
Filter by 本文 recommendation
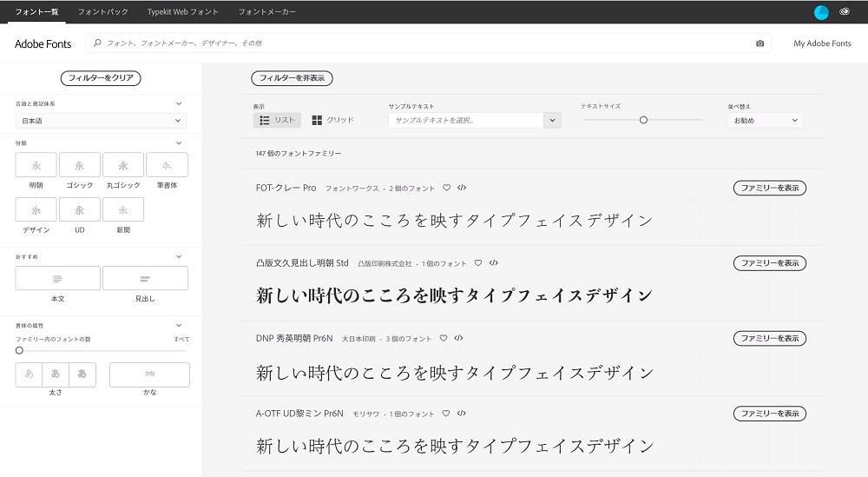pyautogui.click(x=57, y=278)
